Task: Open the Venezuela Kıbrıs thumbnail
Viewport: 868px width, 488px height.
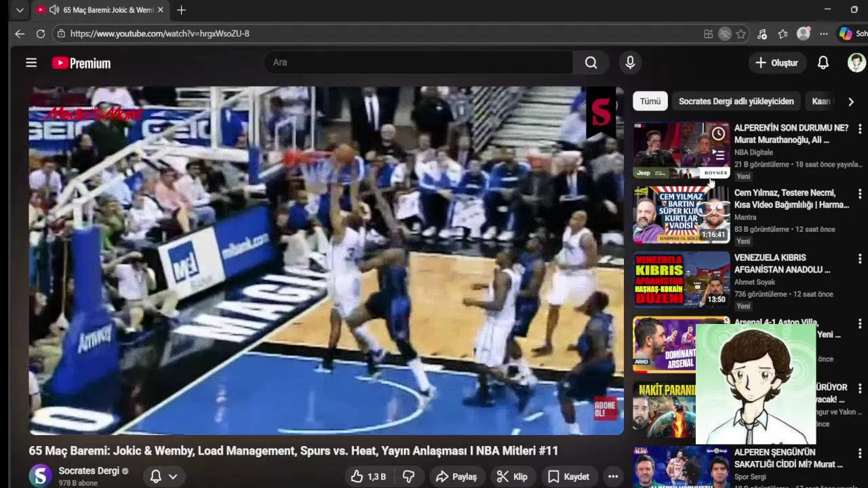Action: point(682,279)
